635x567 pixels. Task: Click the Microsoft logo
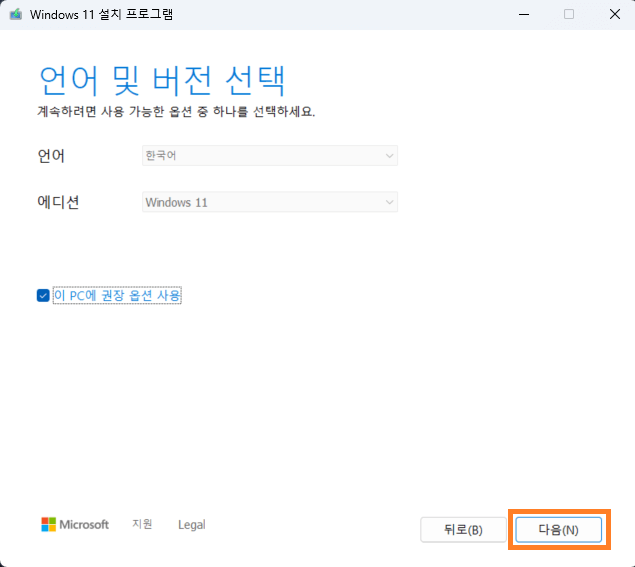[x=75, y=524]
